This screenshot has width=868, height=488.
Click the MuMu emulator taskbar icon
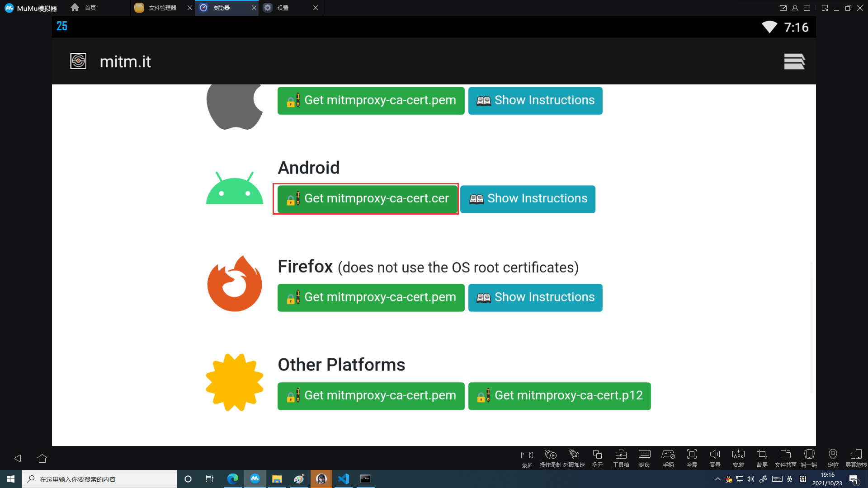coord(255,479)
